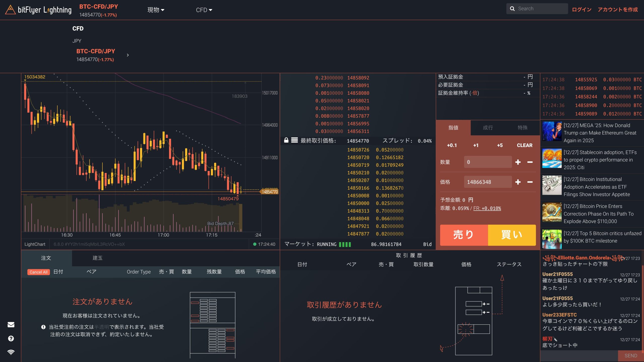Click the search magnifier icon
The width and height of the screenshot is (644, 362).
coord(512,9)
